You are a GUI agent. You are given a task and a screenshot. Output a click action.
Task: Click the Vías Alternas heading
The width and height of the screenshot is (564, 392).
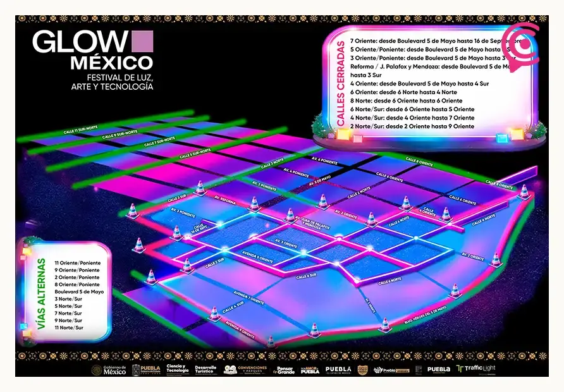[x=42, y=293]
